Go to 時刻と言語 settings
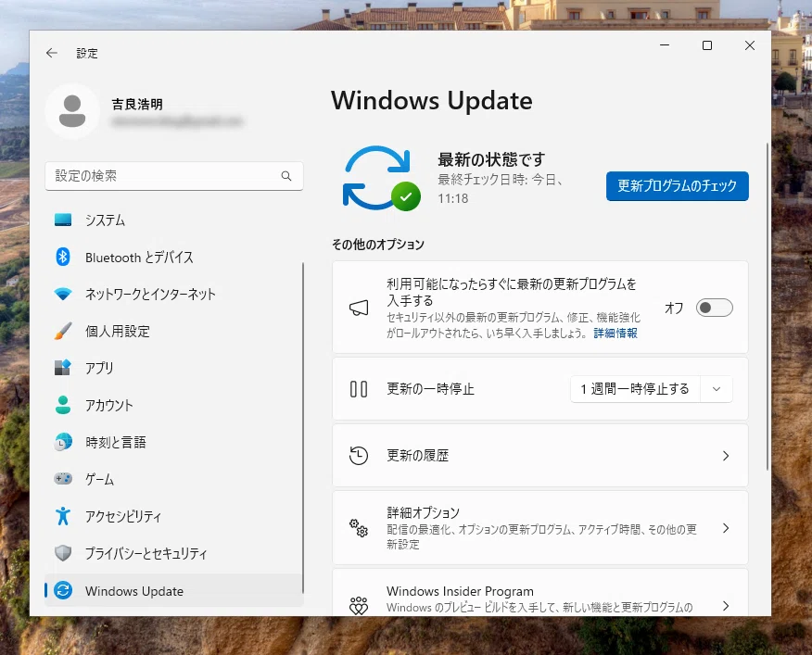The height and width of the screenshot is (655, 812). click(x=173, y=442)
